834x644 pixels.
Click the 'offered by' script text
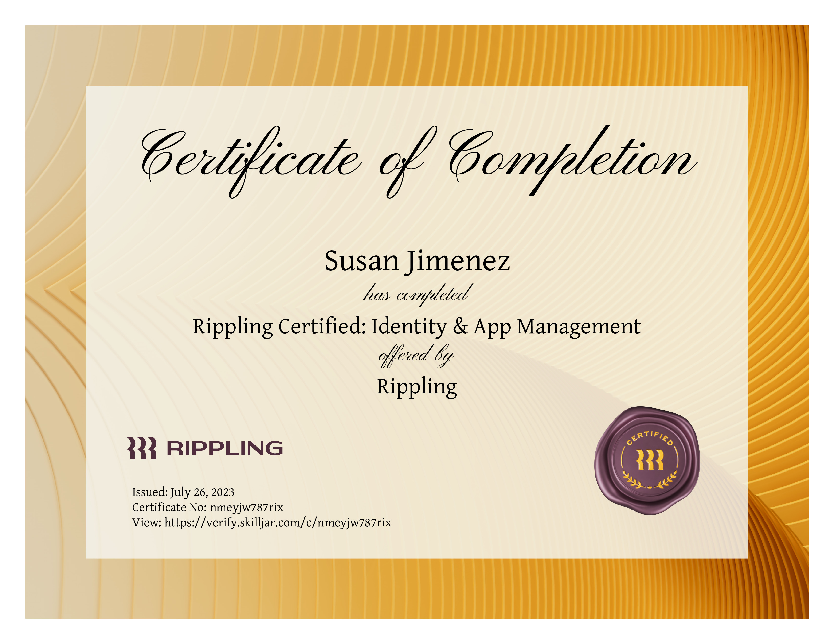(416, 356)
